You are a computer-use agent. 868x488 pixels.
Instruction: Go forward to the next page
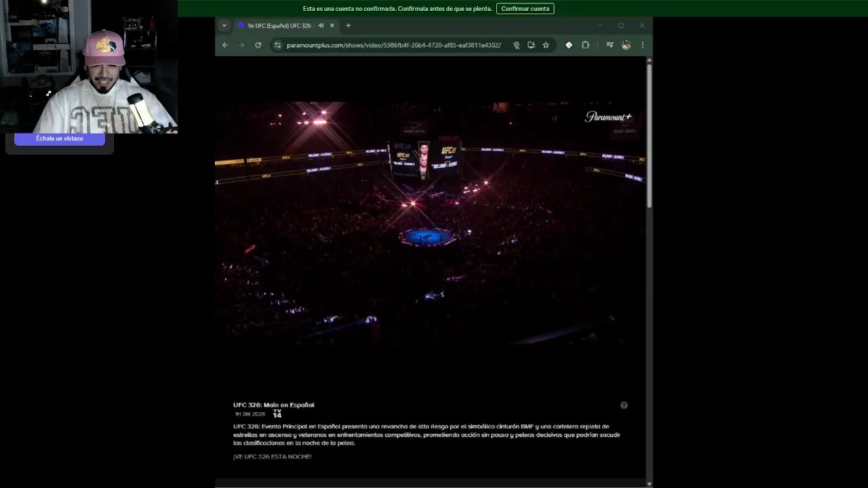point(241,45)
